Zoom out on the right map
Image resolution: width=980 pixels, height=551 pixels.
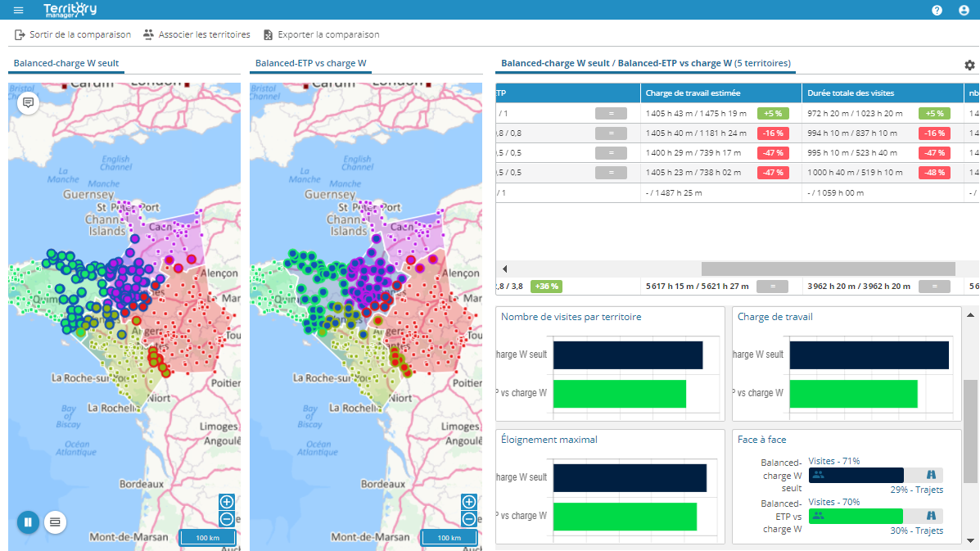pos(469,519)
